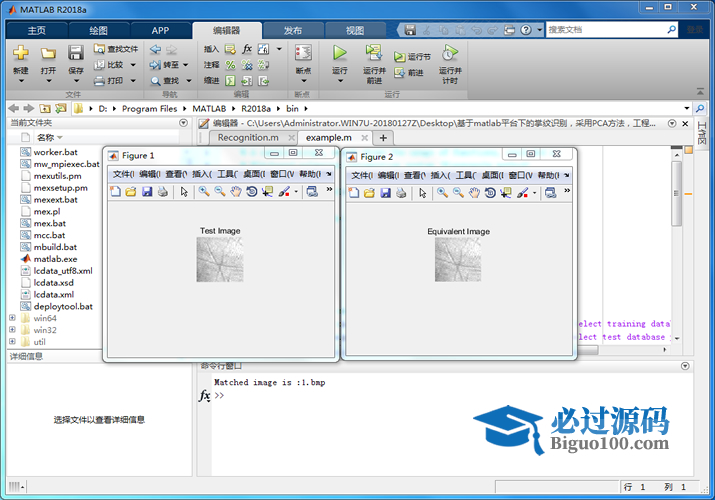Click the Up one level folder icon
The height and width of the screenshot is (500, 715).
click(x=45, y=108)
